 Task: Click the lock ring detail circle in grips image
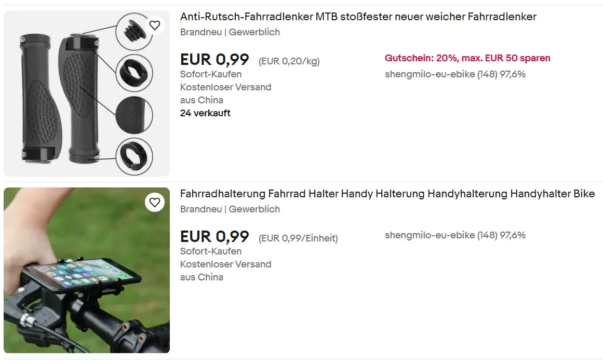click(x=134, y=73)
